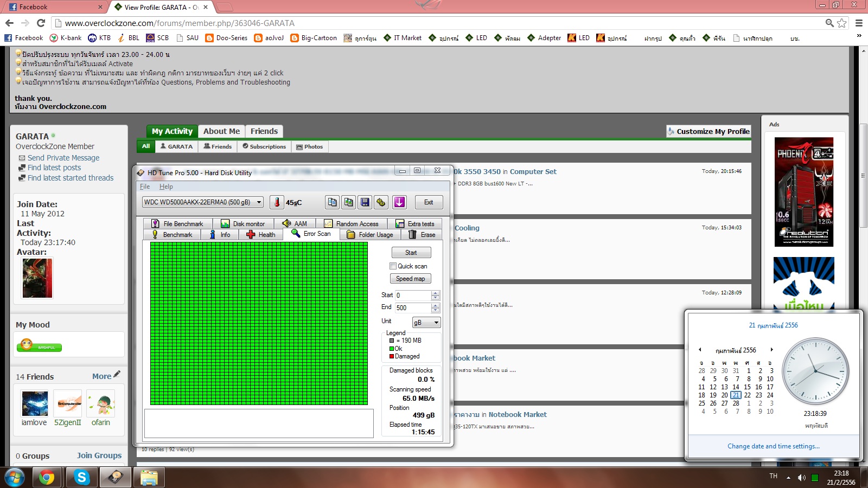Click the Join Groups link
868x488 pixels.
pyautogui.click(x=99, y=455)
